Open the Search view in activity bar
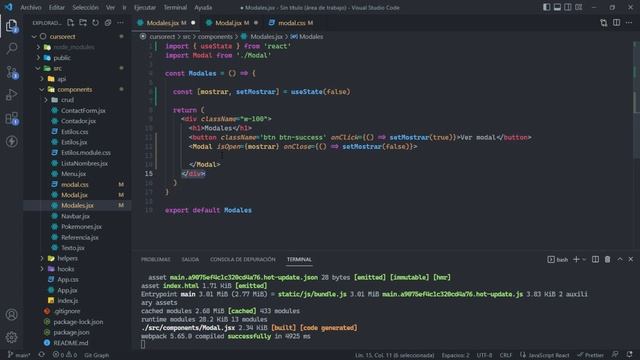640x360 pixels. pyautogui.click(x=12, y=49)
